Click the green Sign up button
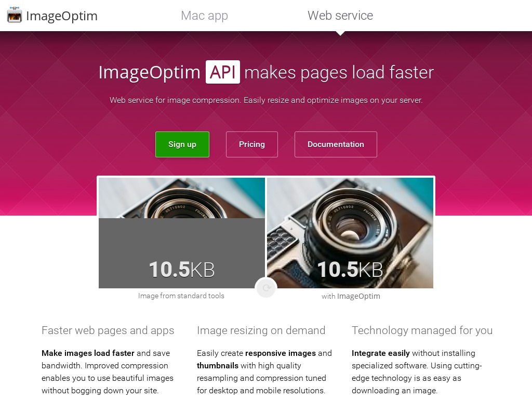Viewport: 532px width, 399px height. [x=182, y=144]
